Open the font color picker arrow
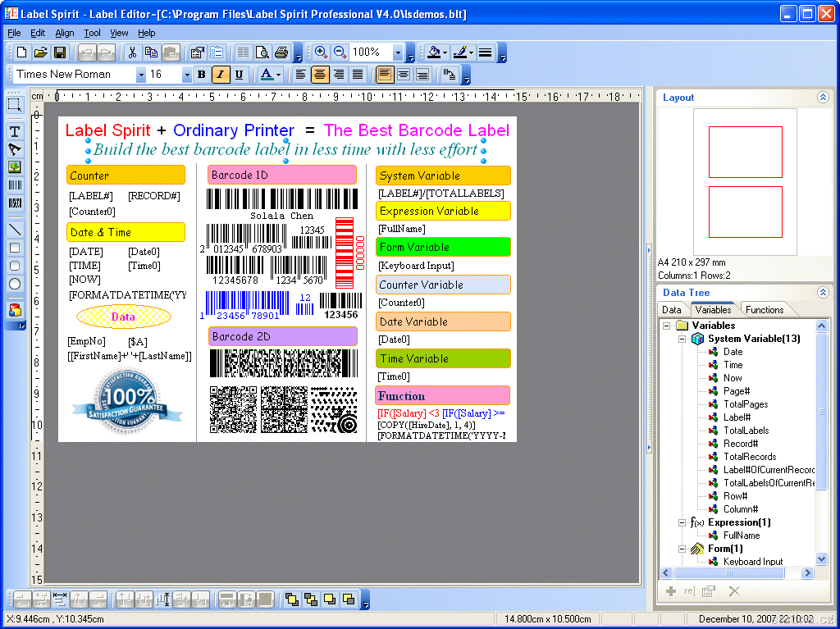840x629 pixels. tap(279, 75)
